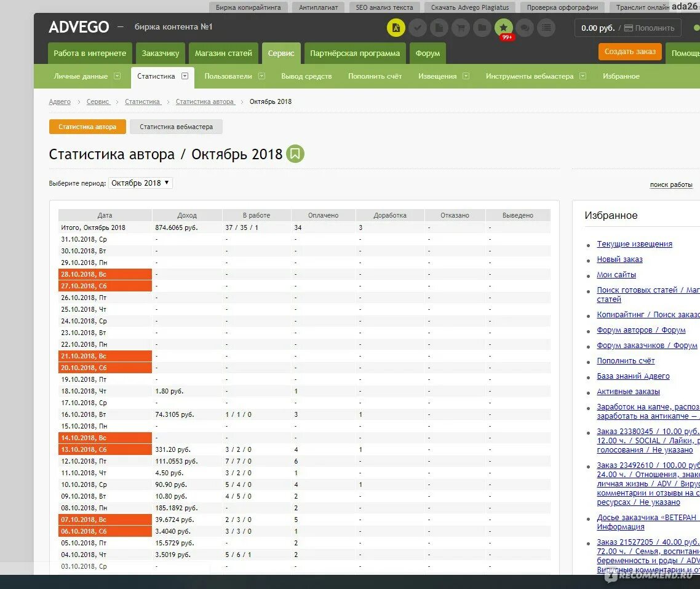Open Новый заказ in favorites
Viewport: 700px width, 589px height.
pyautogui.click(x=619, y=259)
